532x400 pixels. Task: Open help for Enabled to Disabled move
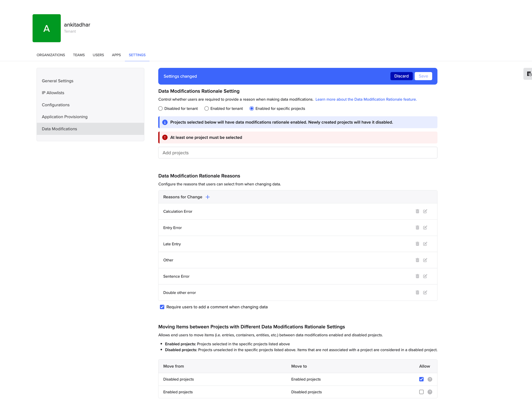(x=430, y=392)
